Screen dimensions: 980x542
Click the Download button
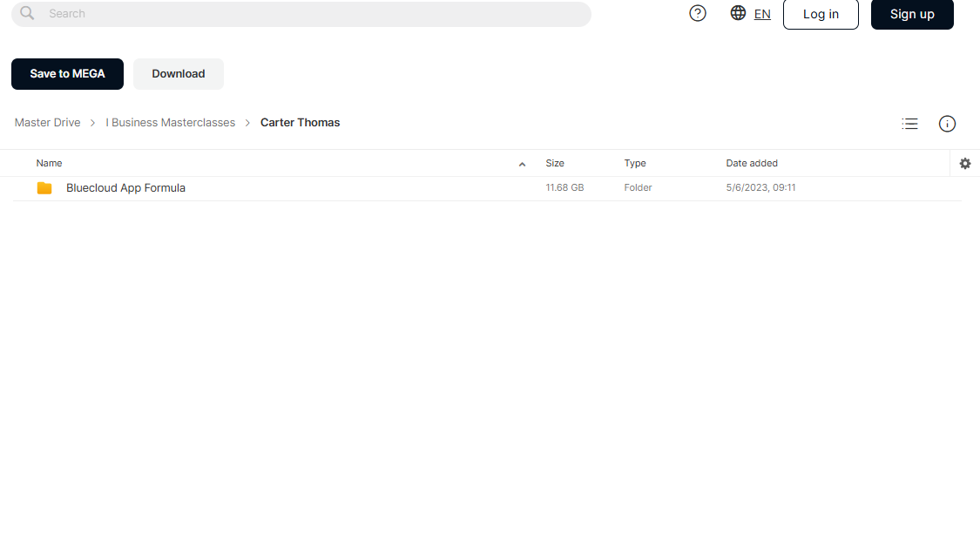pos(178,74)
